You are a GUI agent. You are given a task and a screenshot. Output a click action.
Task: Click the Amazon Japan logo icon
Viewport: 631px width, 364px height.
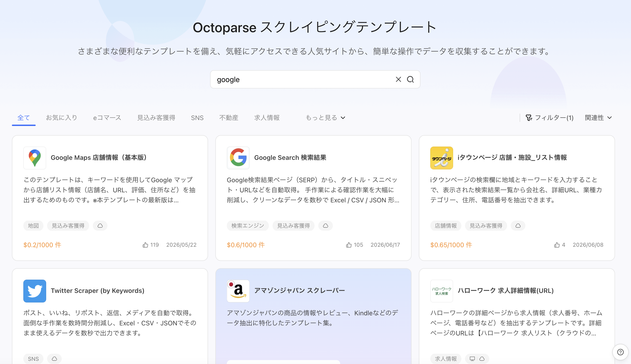(238, 291)
